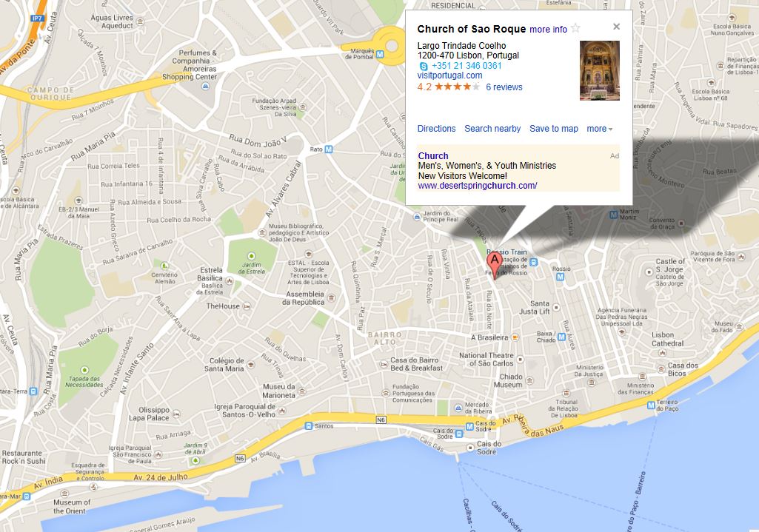Click the Baixa/Chiado metro icon
This screenshot has width=759, height=532.
[x=561, y=337]
